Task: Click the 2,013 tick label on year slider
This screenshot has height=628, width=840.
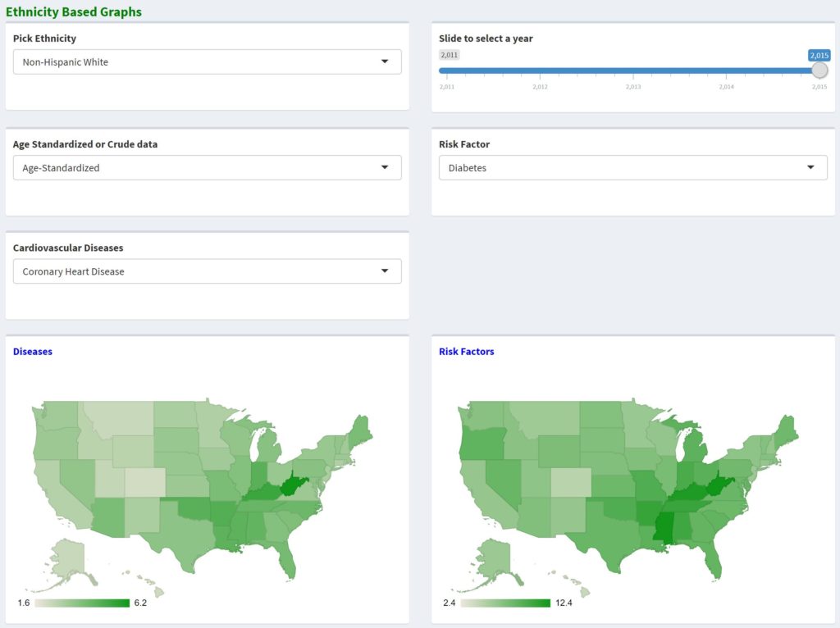Action: 632,87
